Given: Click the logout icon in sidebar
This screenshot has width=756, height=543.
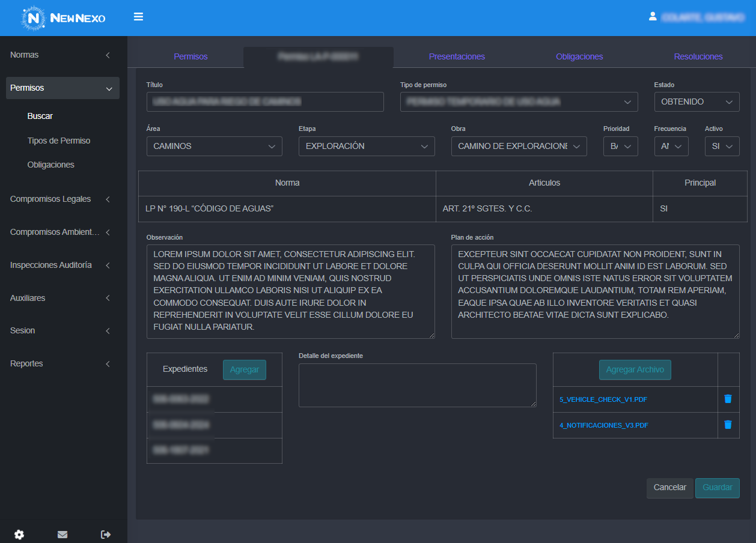Looking at the screenshot, I should pyautogui.click(x=106, y=535).
